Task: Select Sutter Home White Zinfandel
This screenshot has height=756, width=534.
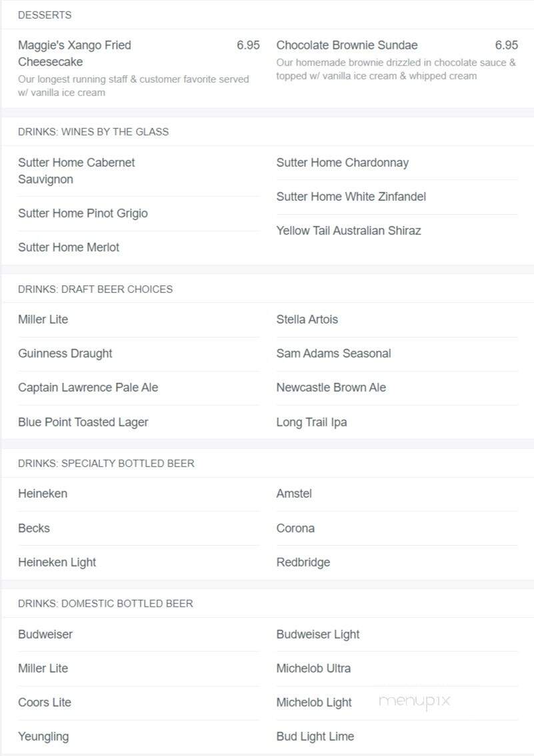Action: 351,197
